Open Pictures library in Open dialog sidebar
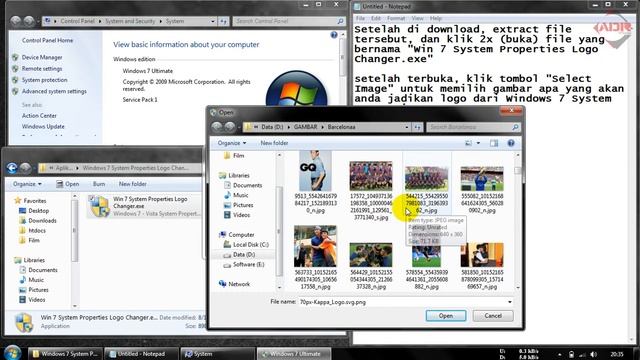 (239, 205)
